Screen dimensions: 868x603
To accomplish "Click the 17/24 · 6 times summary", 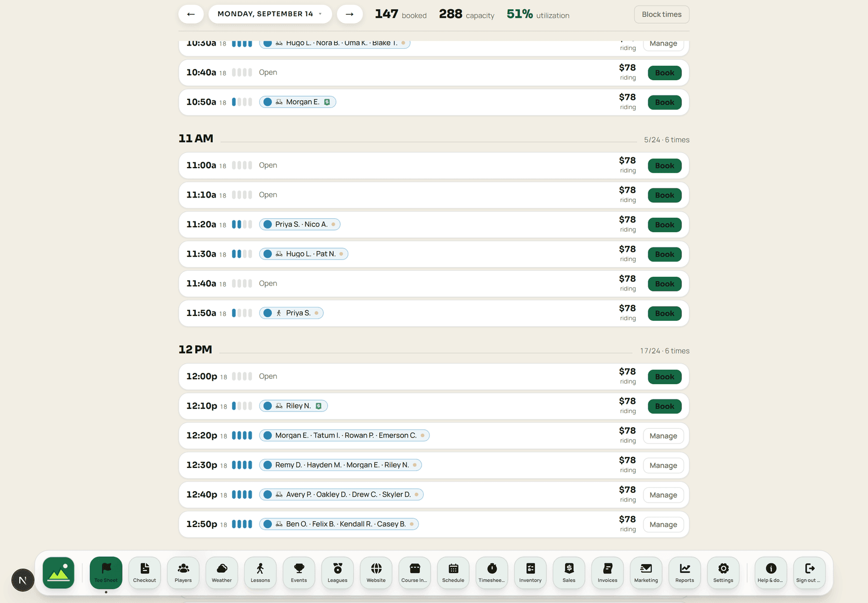I will (665, 351).
